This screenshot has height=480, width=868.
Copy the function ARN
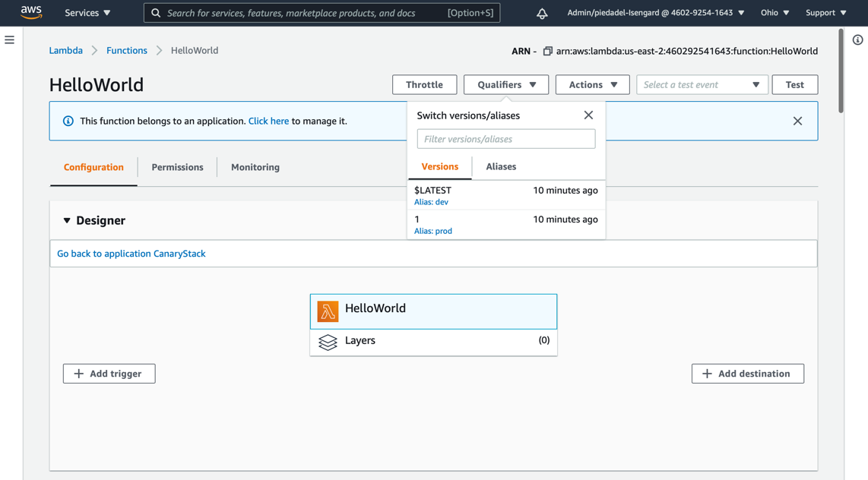click(x=547, y=51)
